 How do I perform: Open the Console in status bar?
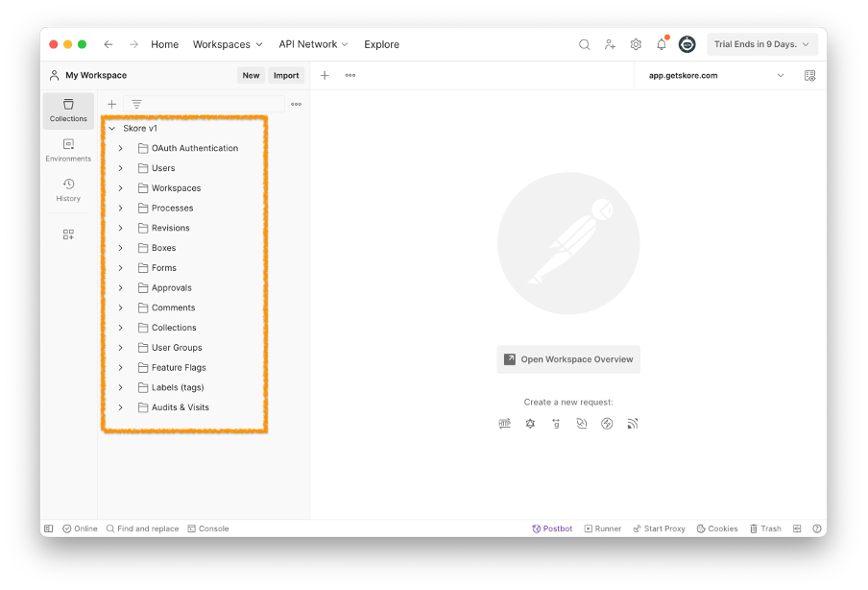coord(208,529)
